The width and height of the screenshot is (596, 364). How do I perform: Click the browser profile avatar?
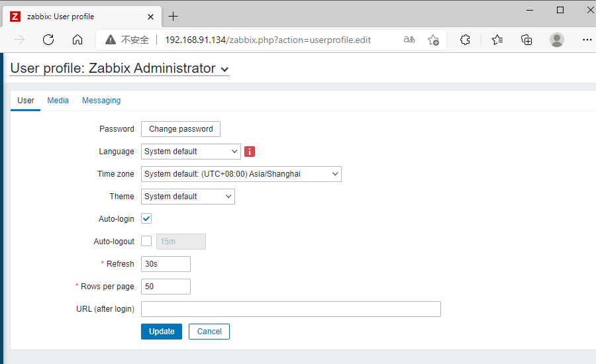coord(557,40)
